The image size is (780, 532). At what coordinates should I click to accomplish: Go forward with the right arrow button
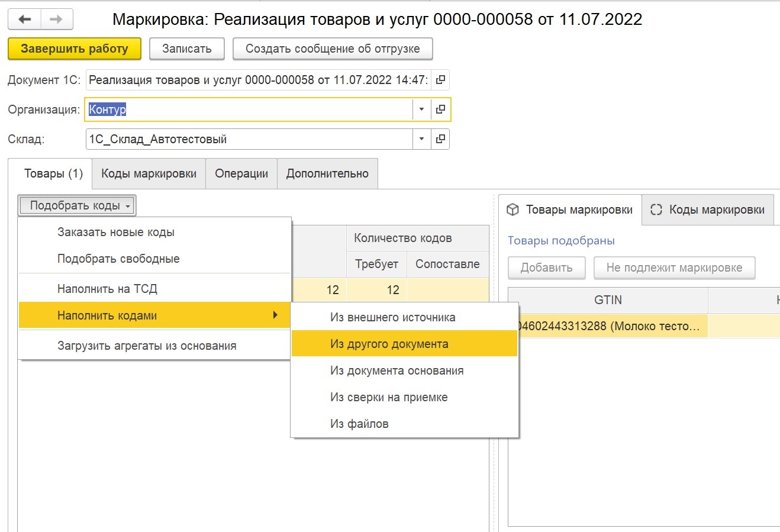[x=57, y=20]
